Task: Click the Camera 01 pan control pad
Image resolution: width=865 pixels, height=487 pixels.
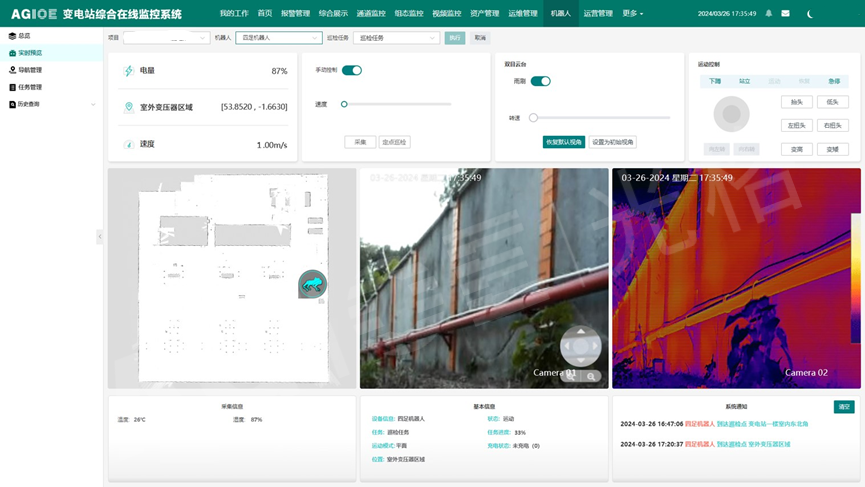Action: coord(580,346)
